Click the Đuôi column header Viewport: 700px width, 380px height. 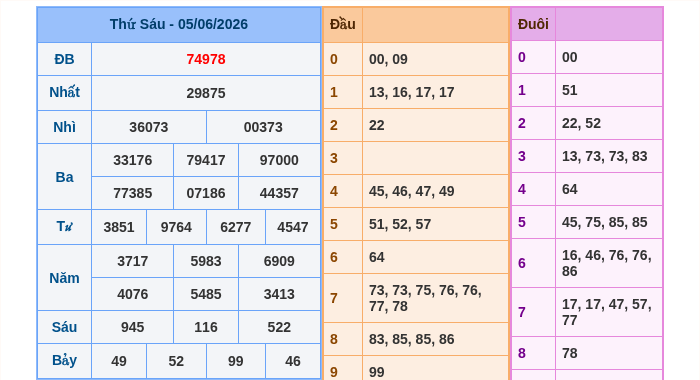[x=533, y=24]
